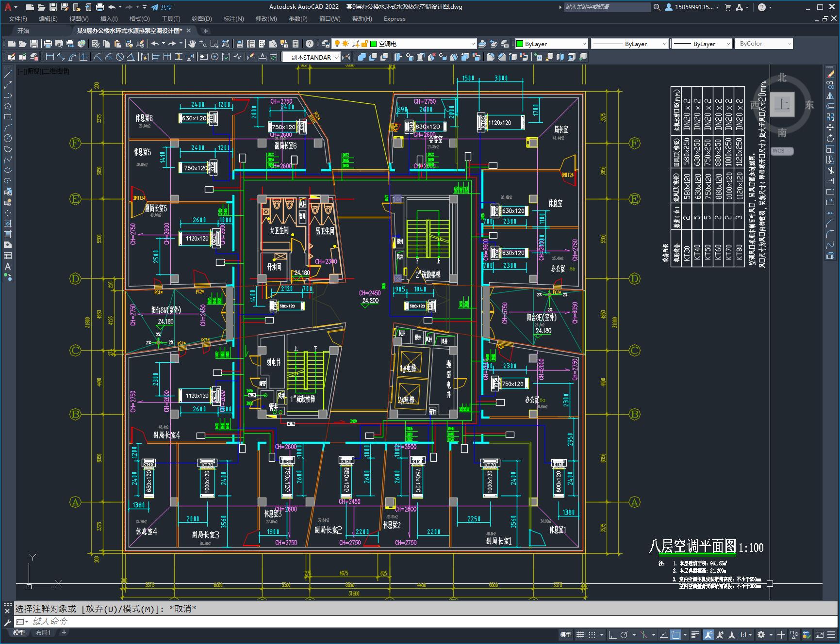Open the 格式(O) menu
The image size is (840, 644).
click(x=139, y=19)
